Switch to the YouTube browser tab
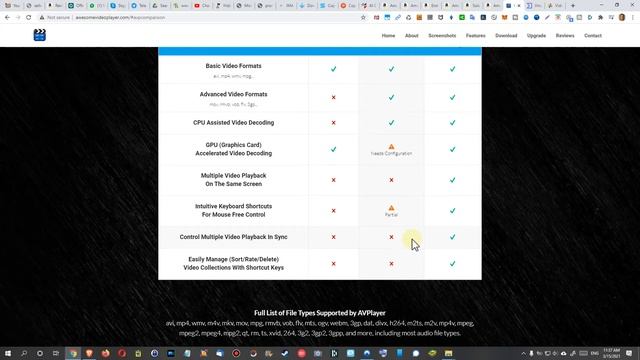This screenshot has height=360, width=640. coord(201,6)
